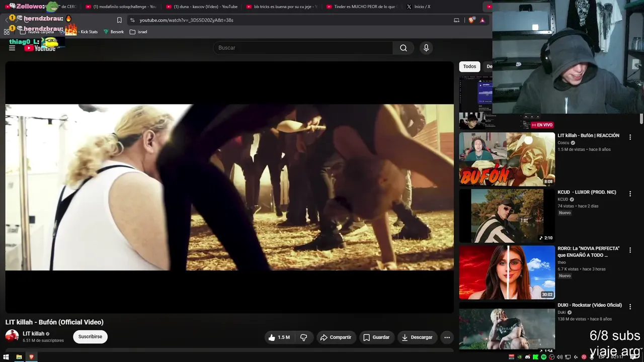Click the '1.5 M de vistas · hace 8 años' text
The height and width of the screenshot is (362, 644).
coord(584,149)
